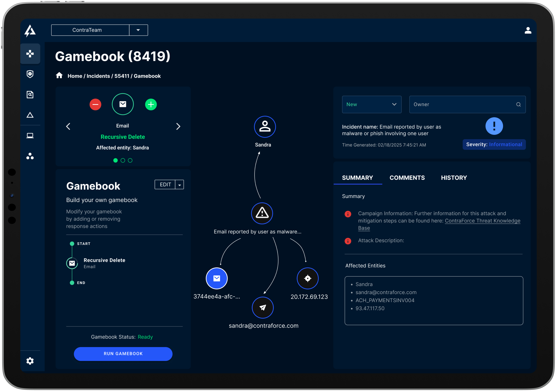This screenshot has height=392, width=557.
Task: Open the shield security icon in sidebar
Action: coord(30,74)
